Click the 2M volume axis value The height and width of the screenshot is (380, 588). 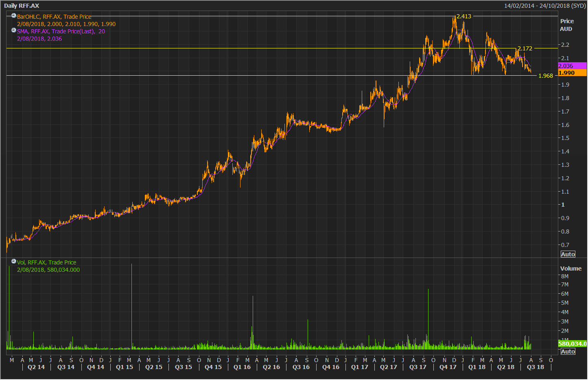[x=565, y=331]
